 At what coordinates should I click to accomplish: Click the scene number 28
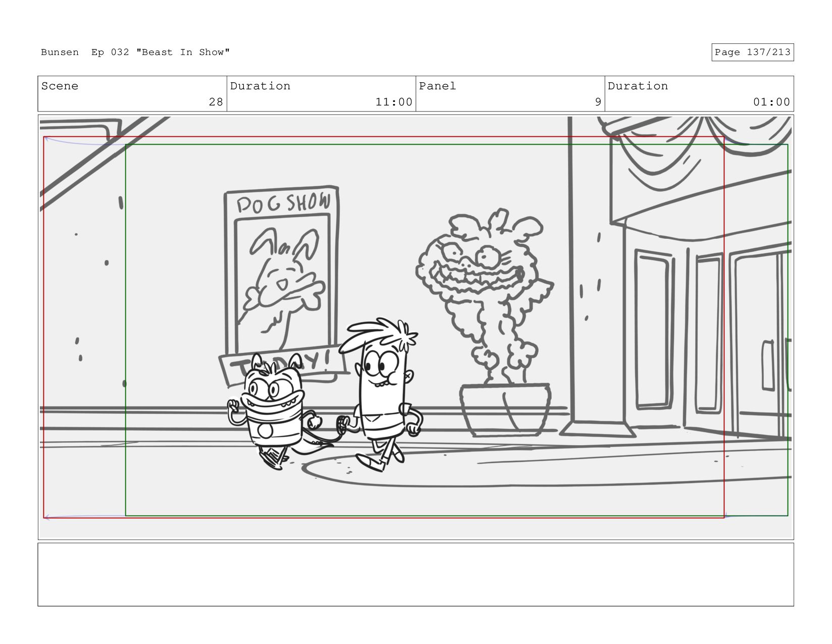click(x=216, y=102)
